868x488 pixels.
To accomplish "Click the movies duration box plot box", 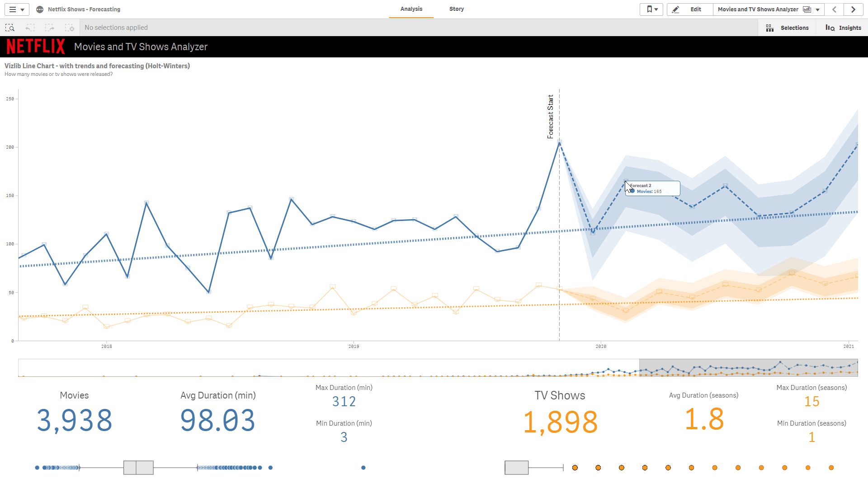I will pos(138,468).
